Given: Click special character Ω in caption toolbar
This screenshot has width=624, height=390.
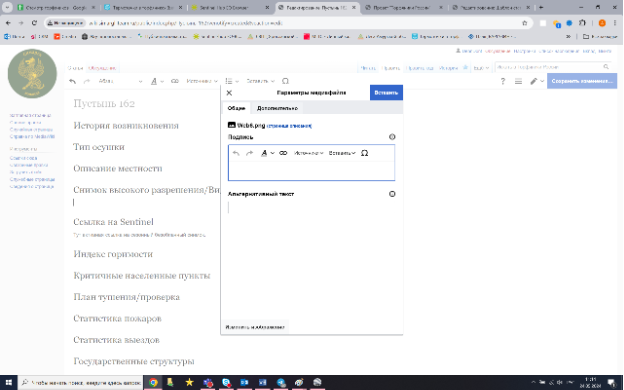Looking at the screenshot, I should click(364, 153).
